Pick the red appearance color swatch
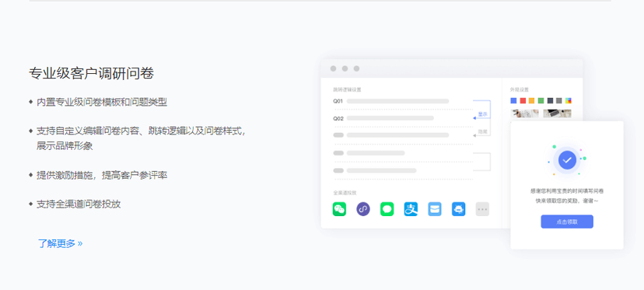The image size is (644, 290). point(523,100)
